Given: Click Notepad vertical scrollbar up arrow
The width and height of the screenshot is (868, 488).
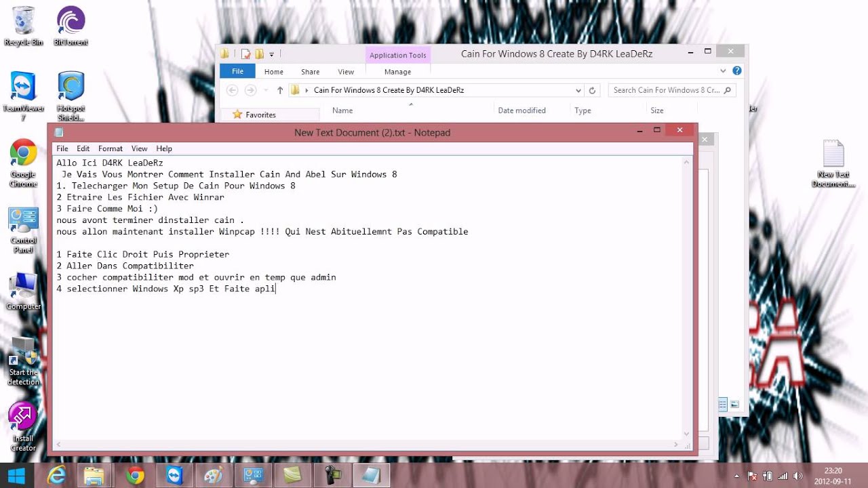Looking at the screenshot, I should (x=686, y=162).
